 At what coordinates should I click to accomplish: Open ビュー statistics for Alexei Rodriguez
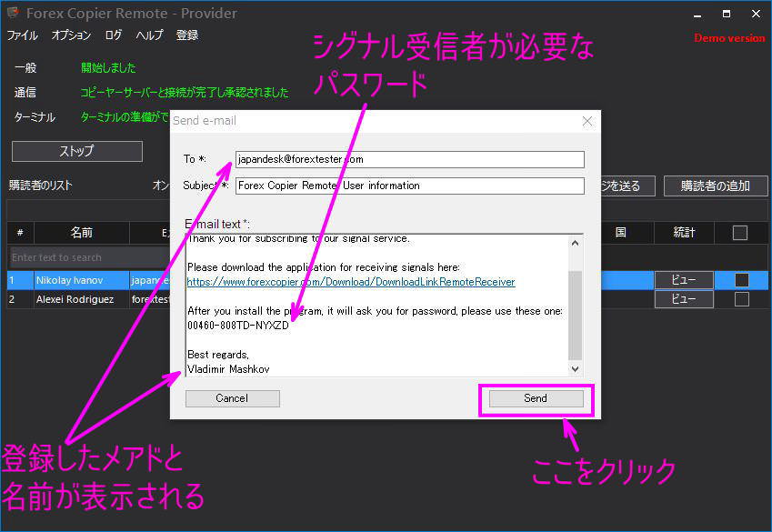[684, 298]
